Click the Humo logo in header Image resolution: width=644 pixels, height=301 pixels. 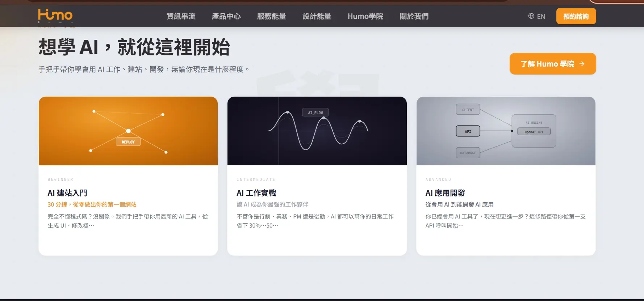point(55,16)
